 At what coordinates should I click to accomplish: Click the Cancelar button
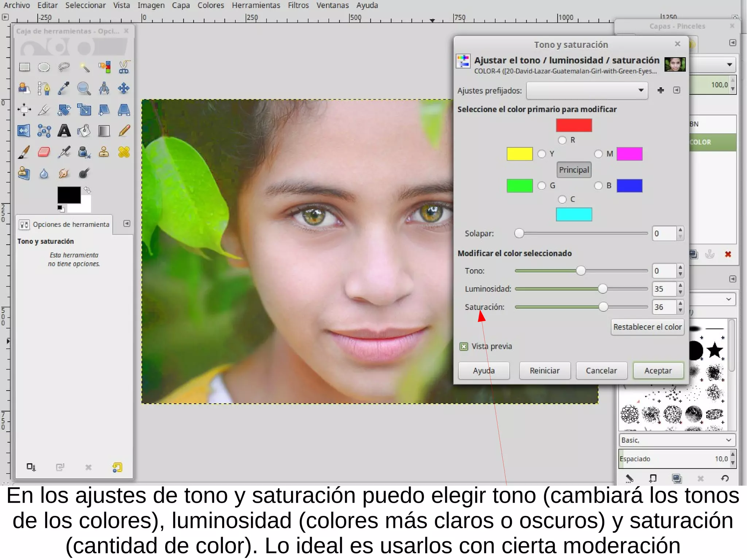pyautogui.click(x=601, y=371)
